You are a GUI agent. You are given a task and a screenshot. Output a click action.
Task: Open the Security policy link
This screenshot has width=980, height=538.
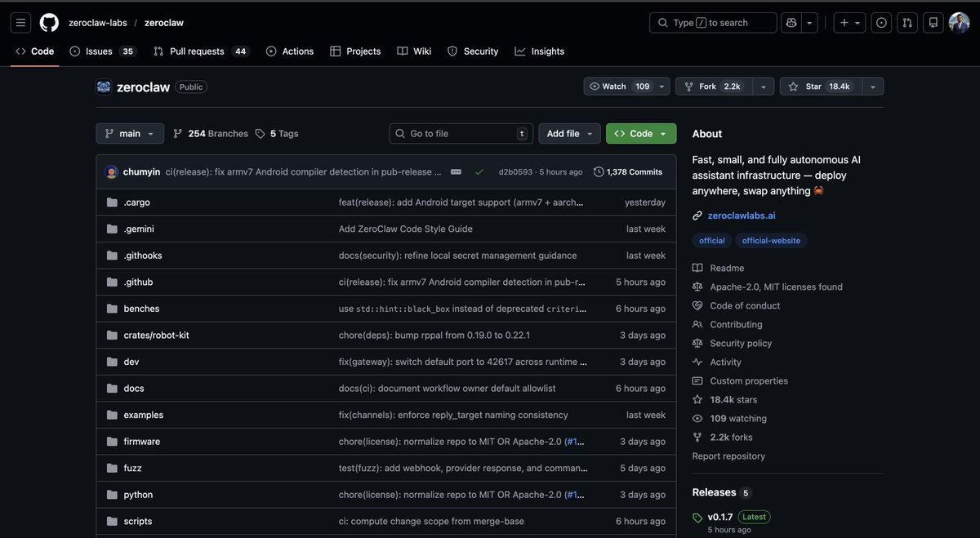click(x=741, y=343)
